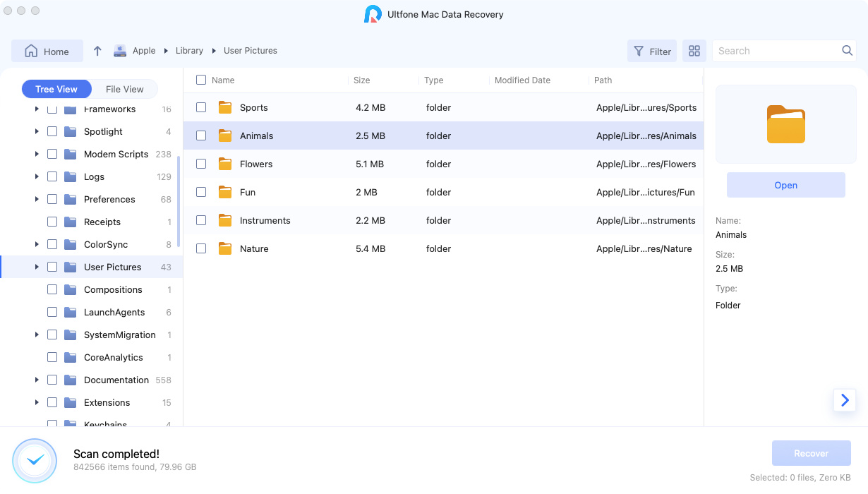868x494 pixels.
Task: Toggle the select-all checkbox beside Name
Action: click(201, 80)
